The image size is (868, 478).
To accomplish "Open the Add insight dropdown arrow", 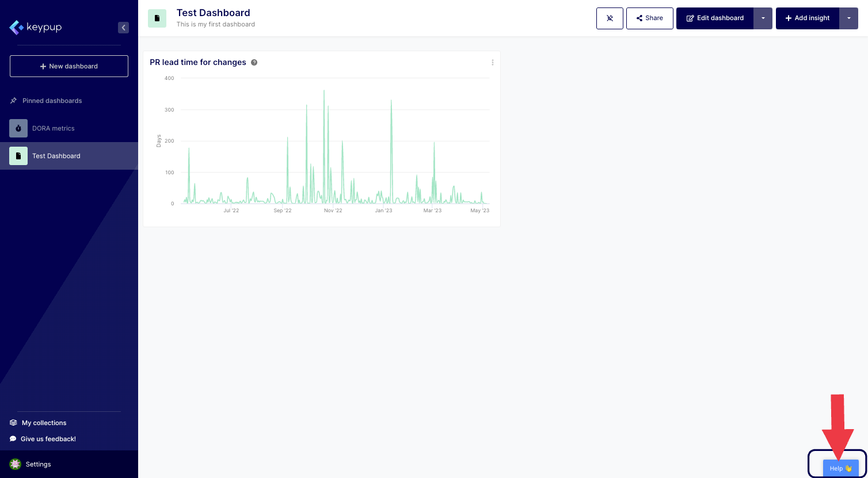I will point(848,18).
